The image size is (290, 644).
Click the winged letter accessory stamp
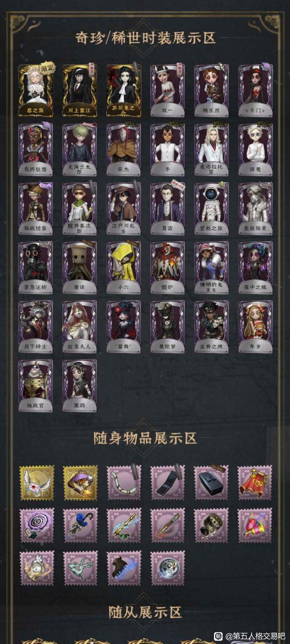coord(37,483)
